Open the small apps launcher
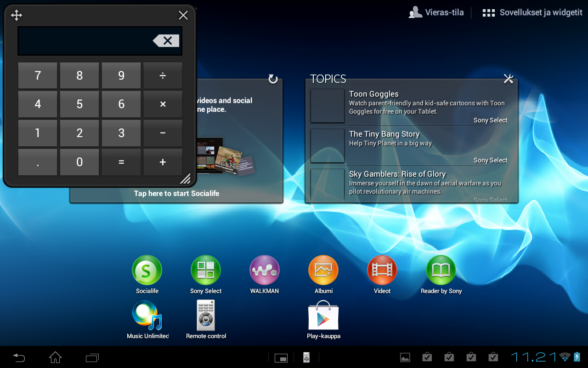588x368 pixels. pyautogui.click(x=281, y=357)
